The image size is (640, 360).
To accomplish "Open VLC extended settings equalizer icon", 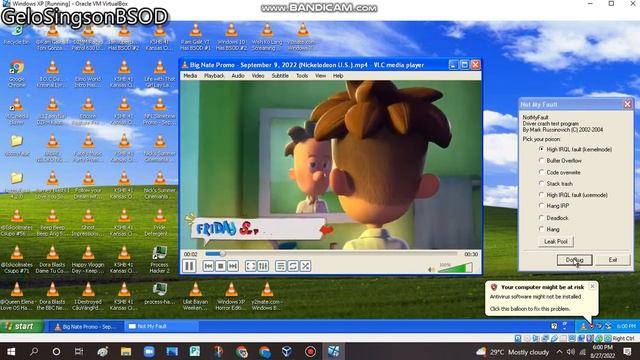I will pos(263,266).
